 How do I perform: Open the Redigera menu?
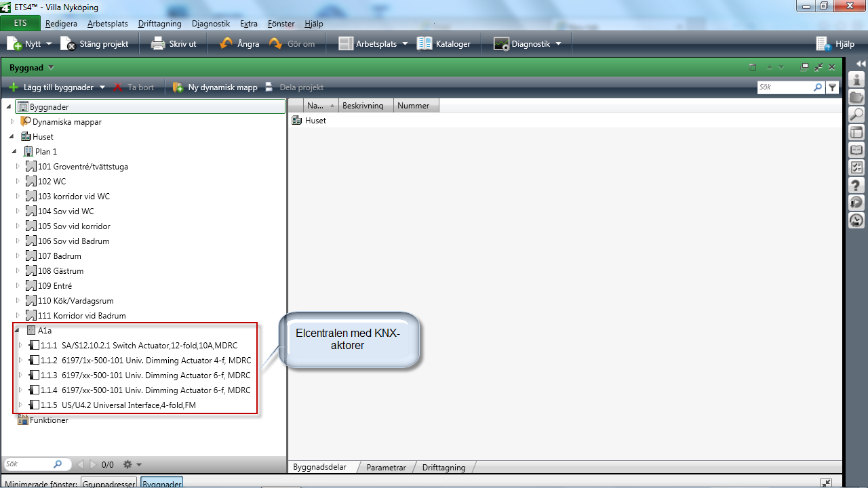point(62,24)
